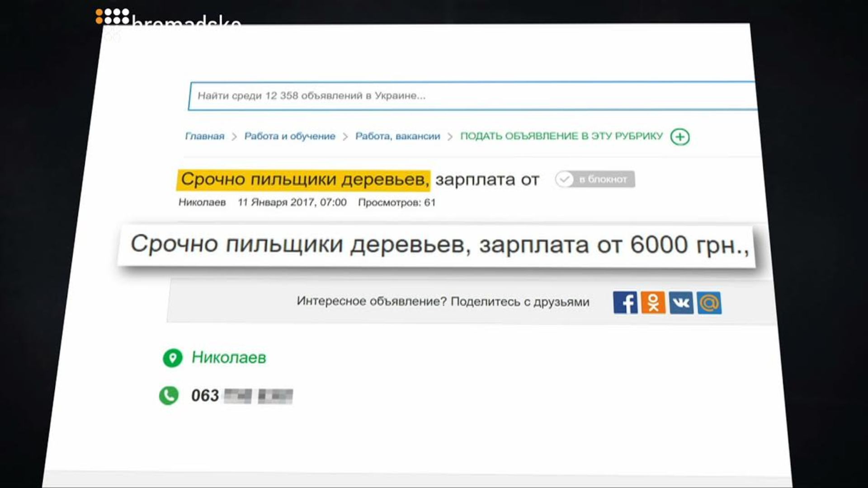Viewport: 868px width, 488px height.
Task: Toggle the 'в блокнот' checkmark
Action: coord(564,179)
